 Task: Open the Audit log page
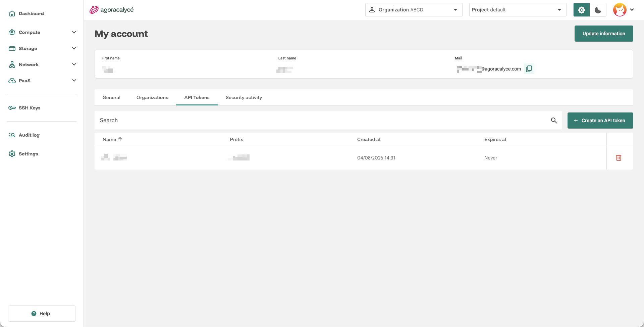(x=29, y=135)
